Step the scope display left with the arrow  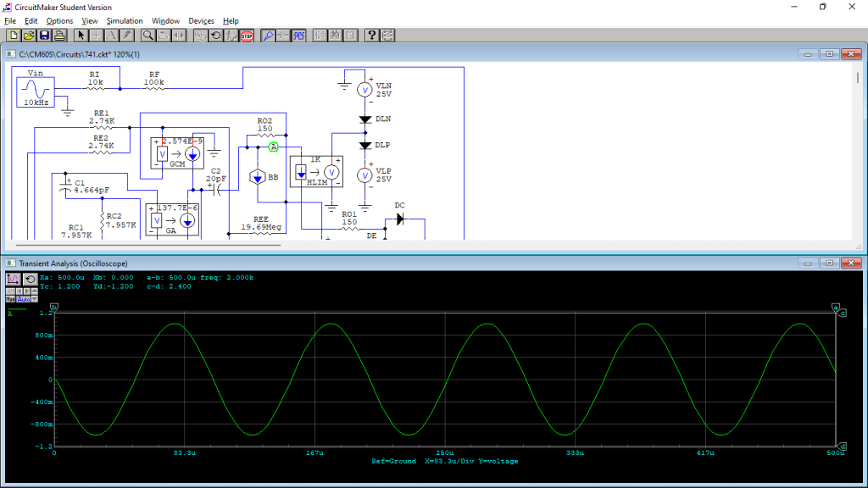tap(19, 291)
